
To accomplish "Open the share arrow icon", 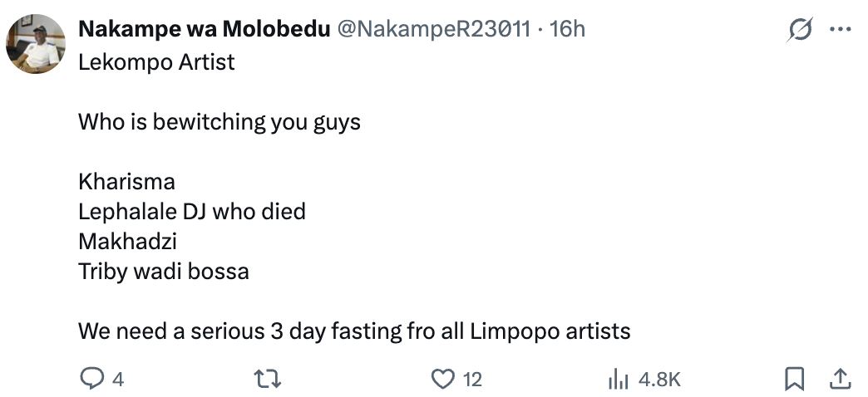I will (841, 380).
